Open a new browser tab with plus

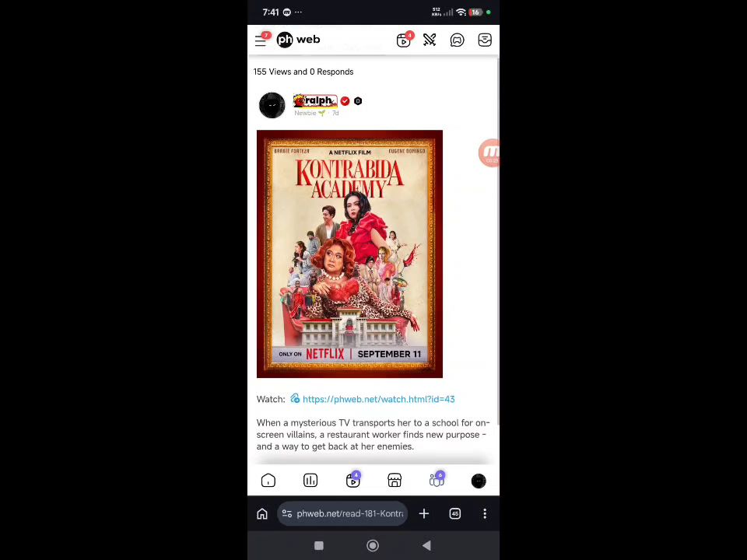[423, 514]
